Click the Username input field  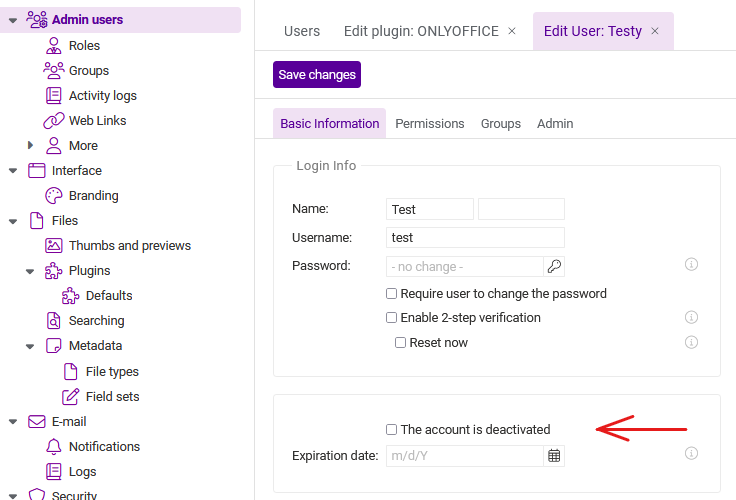(475, 238)
